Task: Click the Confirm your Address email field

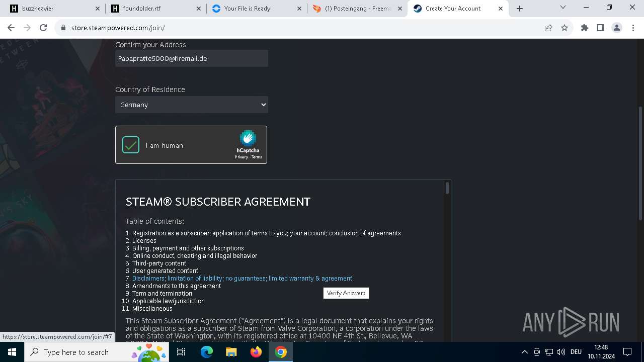Action: pos(192,58)
